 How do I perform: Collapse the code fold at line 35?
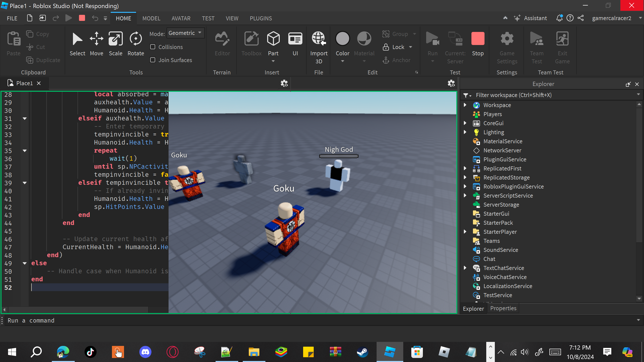25,151
